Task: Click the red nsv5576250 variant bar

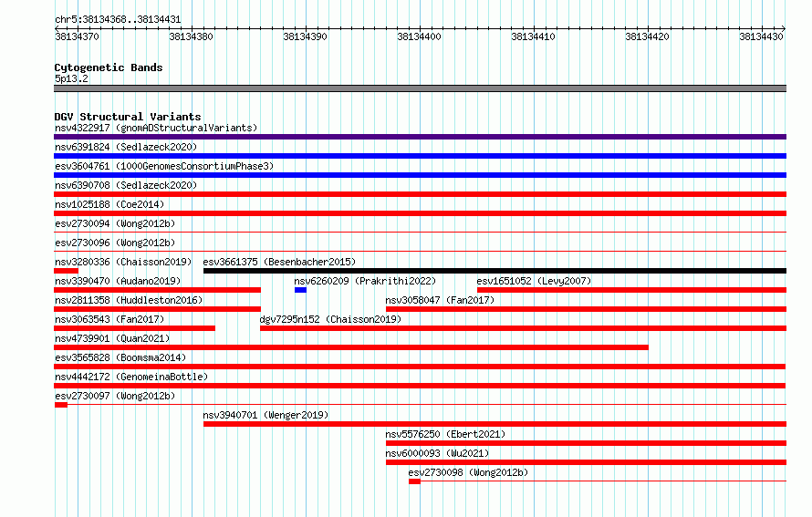Action: pyautogui.click(x=587, y=443)
